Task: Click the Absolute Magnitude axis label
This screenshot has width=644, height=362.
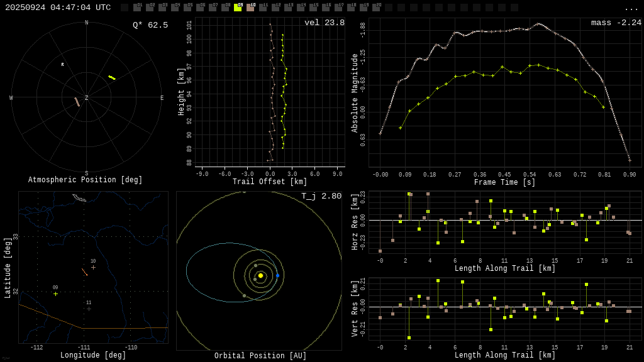Action: 355,93
